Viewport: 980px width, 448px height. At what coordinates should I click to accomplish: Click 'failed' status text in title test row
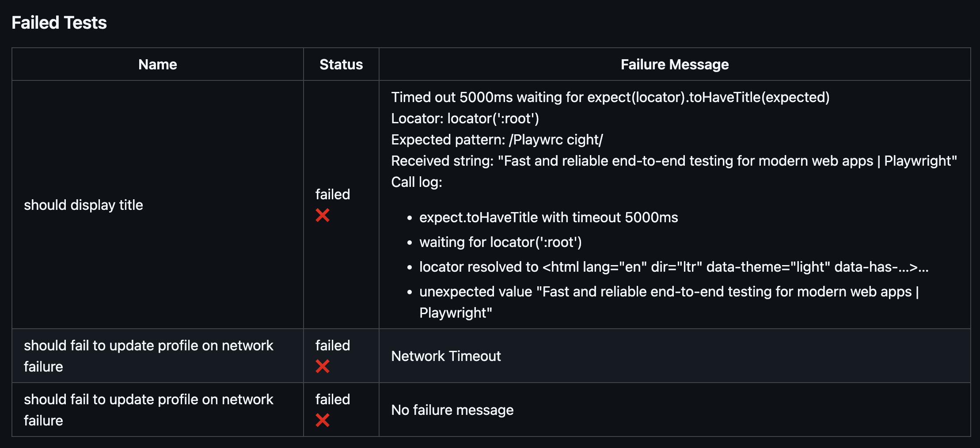[x=333, y=194]
